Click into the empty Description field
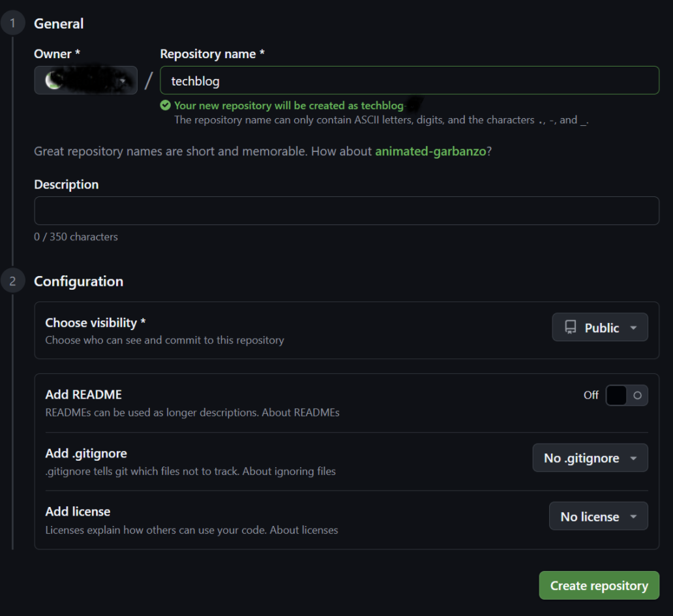673x616 pixels. point(346,211)
